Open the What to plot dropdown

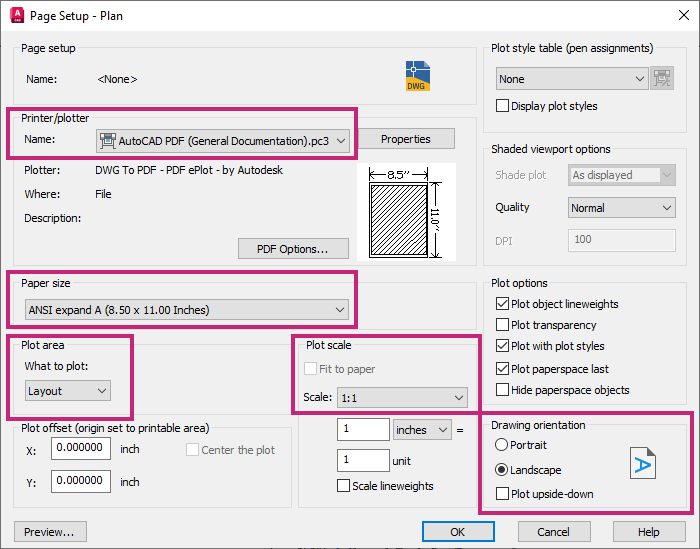[68, 391]
